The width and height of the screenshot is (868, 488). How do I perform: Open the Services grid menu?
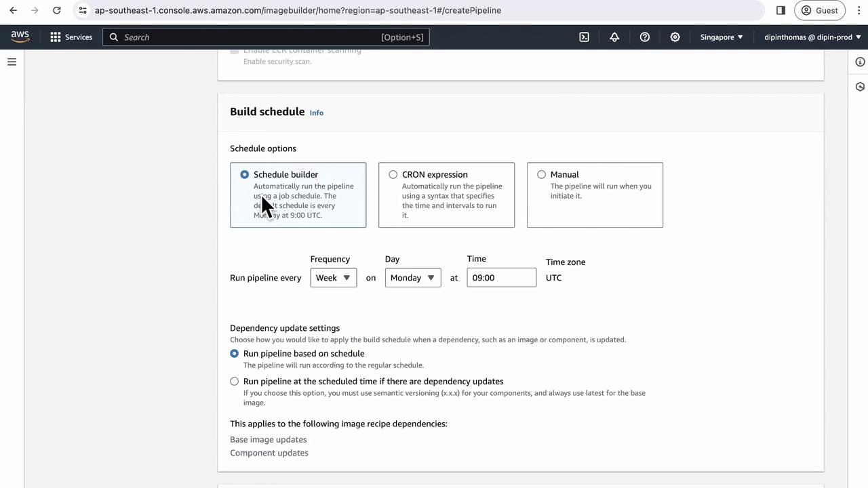(x=71, y=37)
